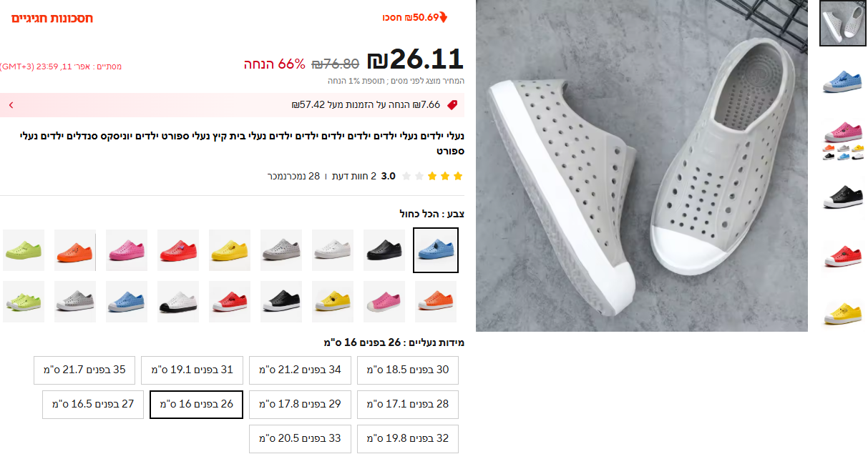The height and width of the screenshot is (459, 868).
Task: Select size 30 (18.5 cm insole)
Action: [408, 370]
